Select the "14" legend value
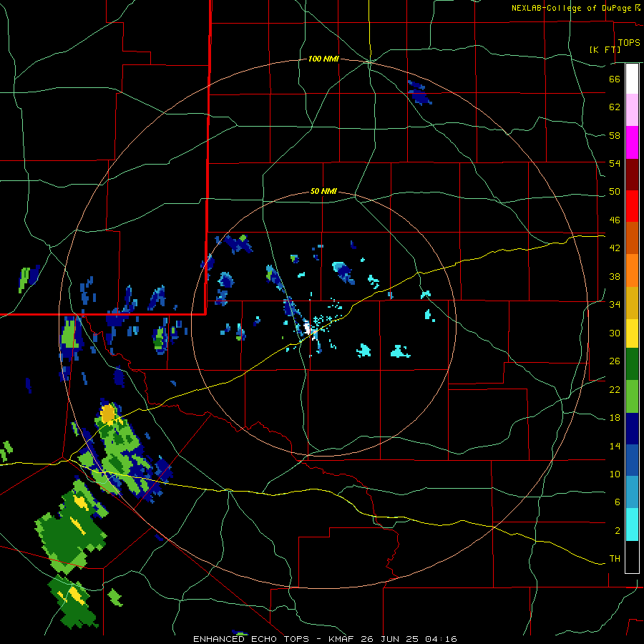This screenshot has width=644, height=644. click(x=615, y=446)
